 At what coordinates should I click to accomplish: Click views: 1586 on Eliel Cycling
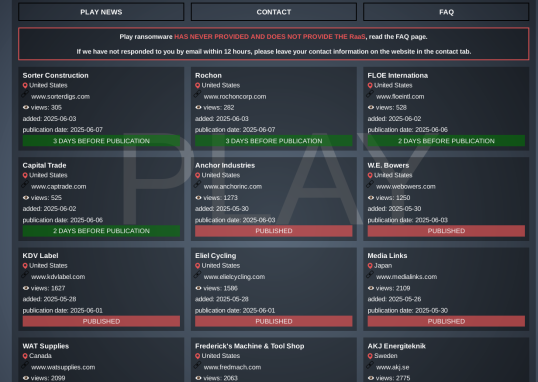[x=220, y=288]
